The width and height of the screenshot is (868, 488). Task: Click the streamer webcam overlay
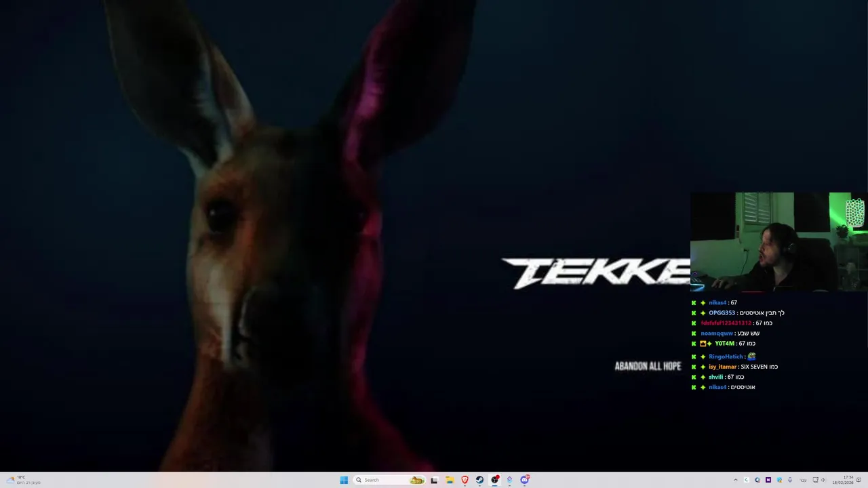click(x=778, y=242)
